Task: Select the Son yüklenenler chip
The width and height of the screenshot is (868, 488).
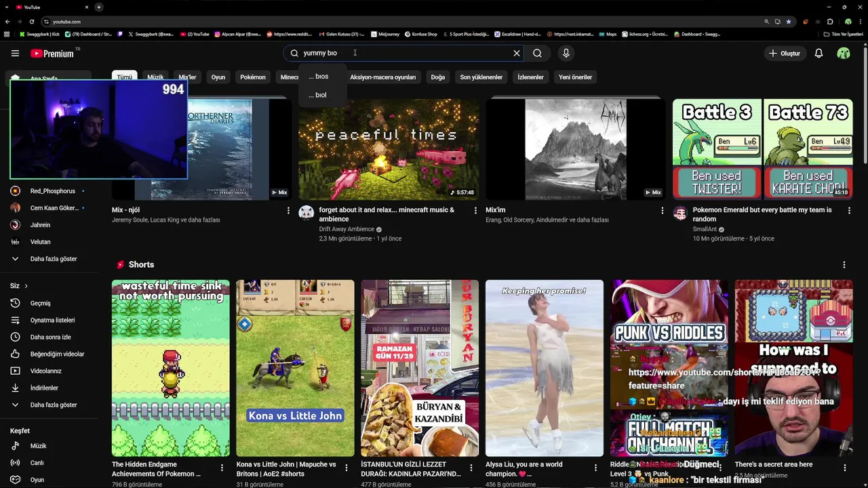Action: 481,77
